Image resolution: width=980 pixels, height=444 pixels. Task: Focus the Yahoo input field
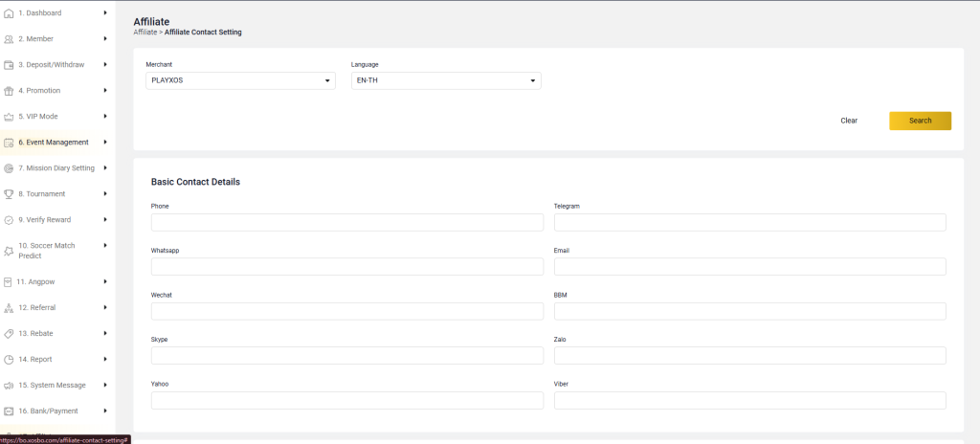346,400
